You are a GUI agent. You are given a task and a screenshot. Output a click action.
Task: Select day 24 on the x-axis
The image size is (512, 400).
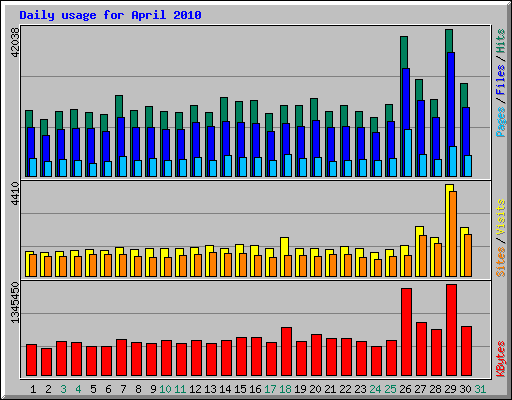pyautogui.click(x=375, y=389)
